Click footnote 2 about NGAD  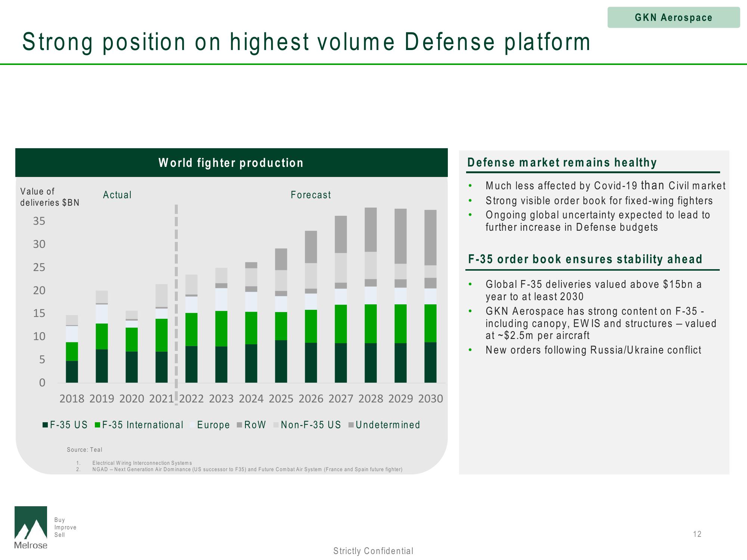point(247,469)
